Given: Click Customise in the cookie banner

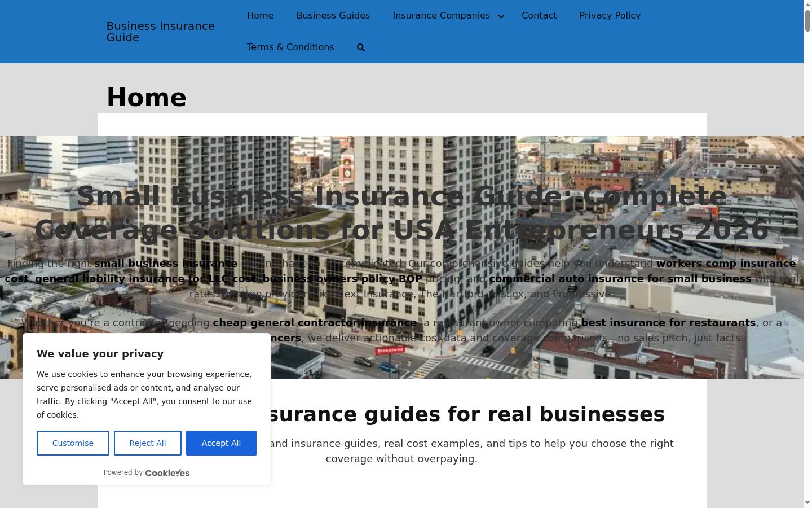Looking at the screenshot, I should tap(73, 443).
